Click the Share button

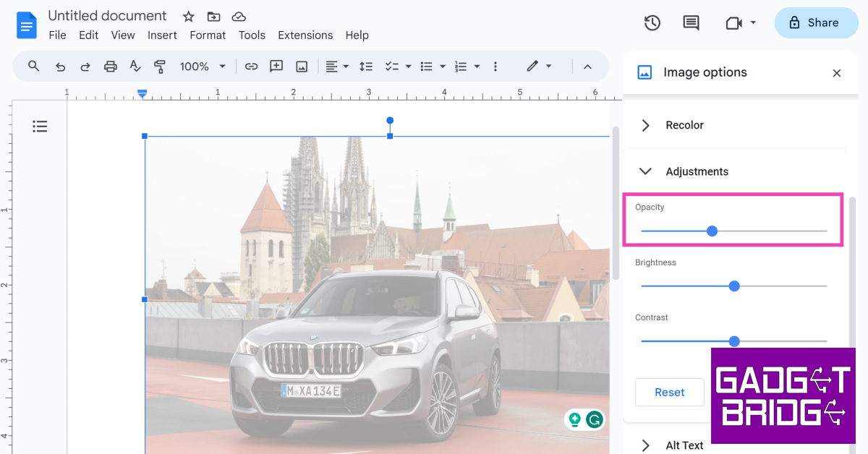click(815, 23)
